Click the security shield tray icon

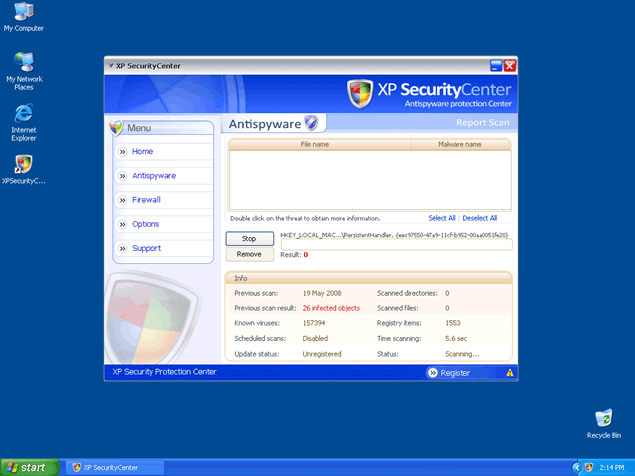(590, 467)
